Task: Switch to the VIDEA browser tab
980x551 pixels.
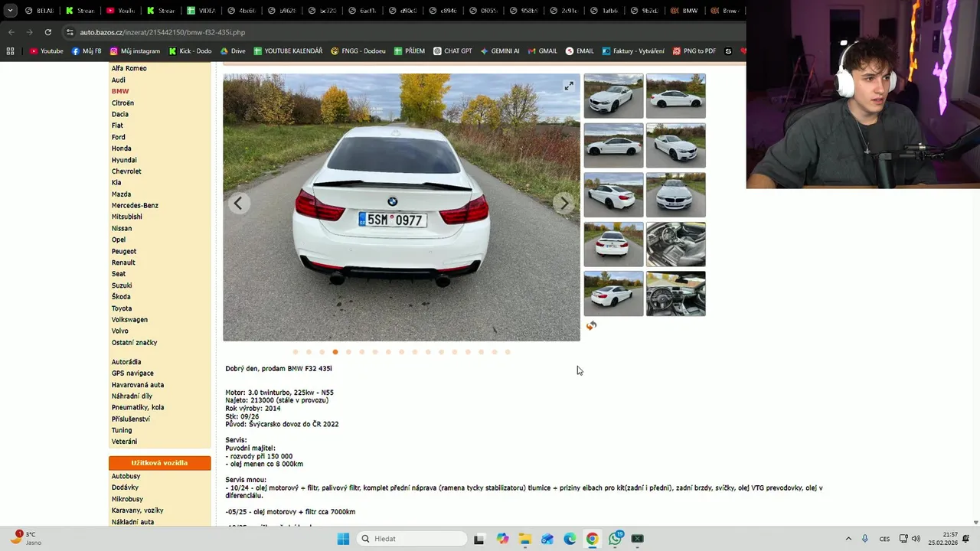Action: pos(201,11)
